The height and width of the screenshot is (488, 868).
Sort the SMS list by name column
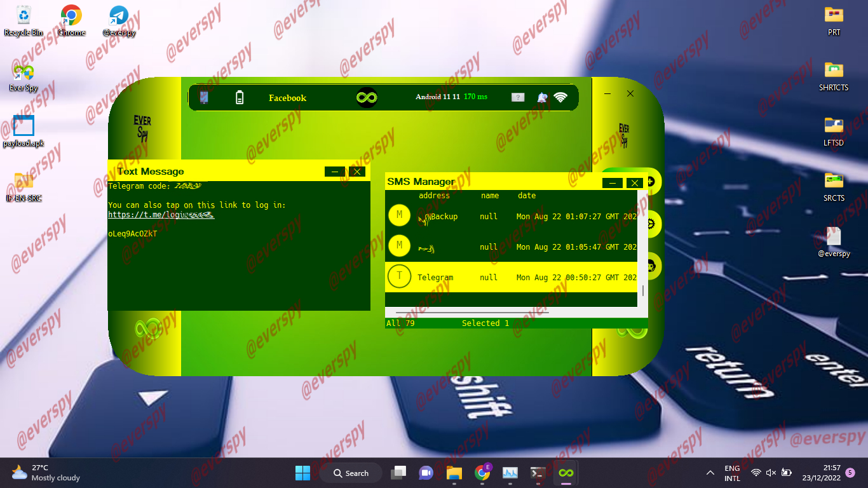[490, 196]
